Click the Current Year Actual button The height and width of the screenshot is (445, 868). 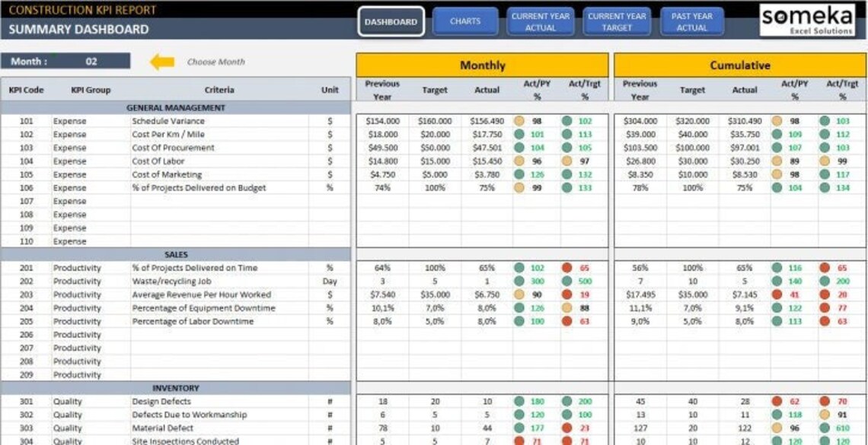[541, 21]
